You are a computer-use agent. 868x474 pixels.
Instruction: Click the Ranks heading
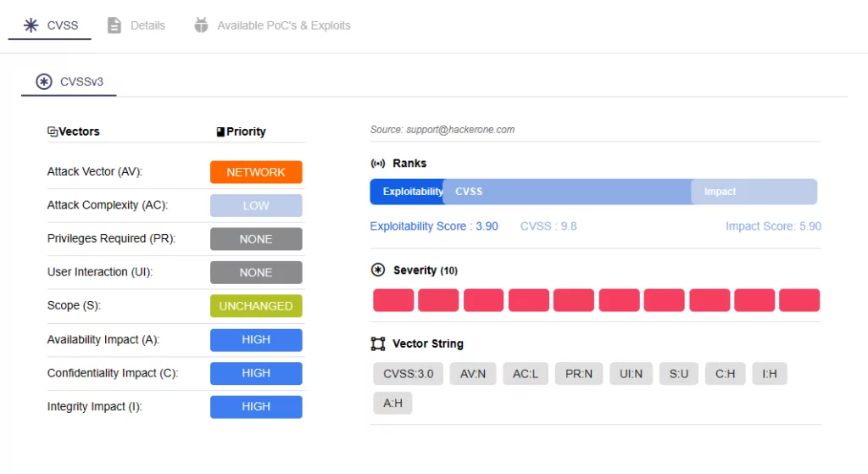click(409, 164)
